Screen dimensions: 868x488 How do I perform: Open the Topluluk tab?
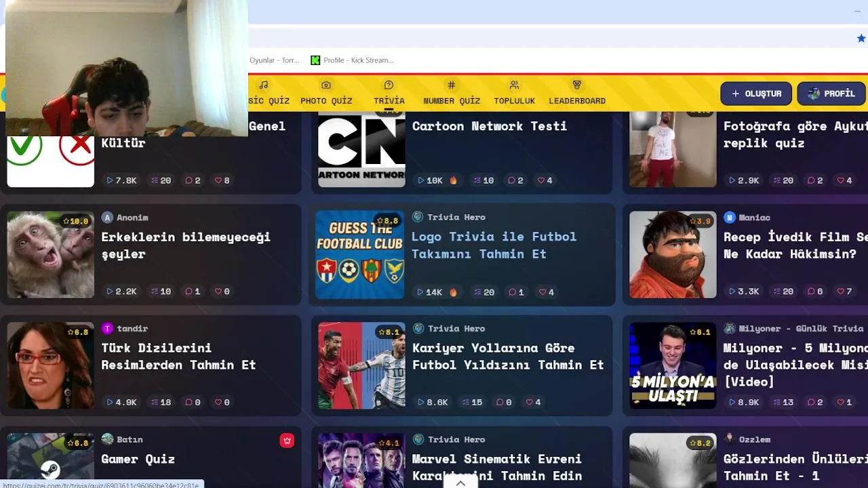point(514,93)
